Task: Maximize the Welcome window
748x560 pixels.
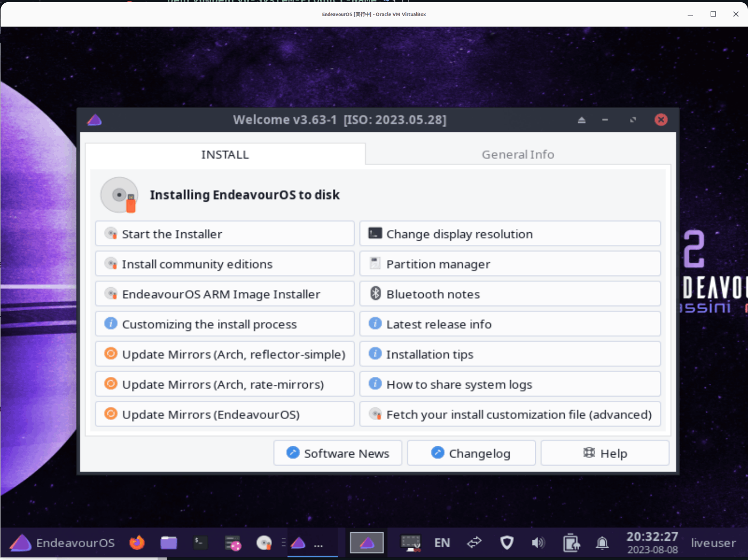Action: click(x=633, y=120)
